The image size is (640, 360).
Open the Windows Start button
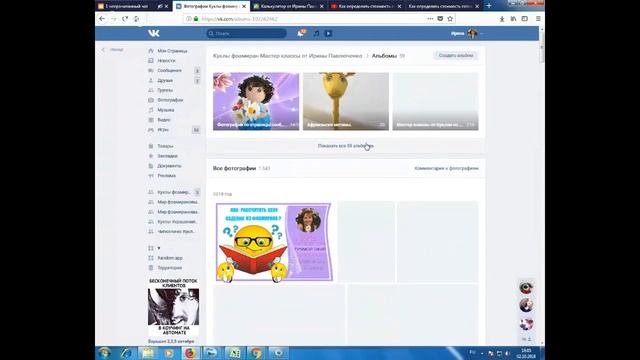point(104,353)
